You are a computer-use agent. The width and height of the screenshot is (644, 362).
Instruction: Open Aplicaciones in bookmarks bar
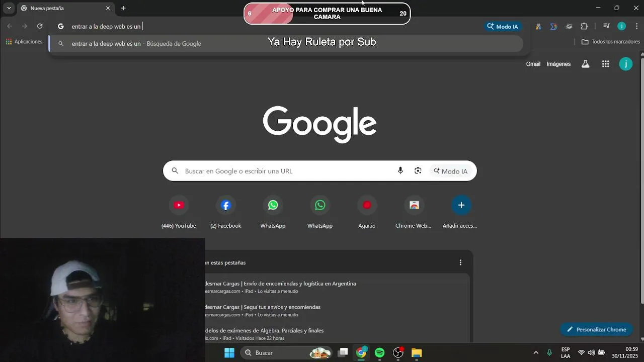click(x=24, y=42)
